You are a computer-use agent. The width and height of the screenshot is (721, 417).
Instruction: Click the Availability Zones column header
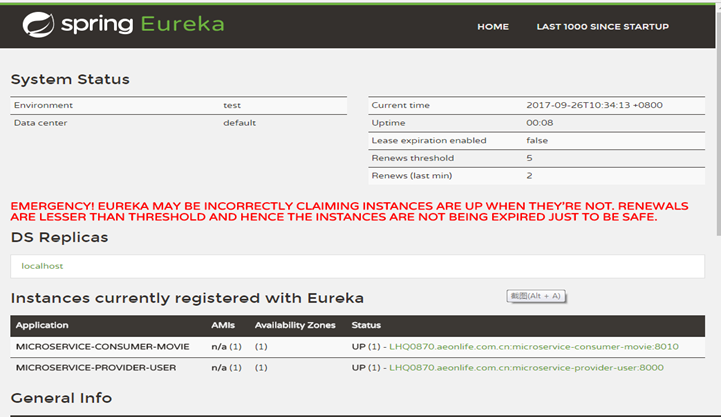295,325
